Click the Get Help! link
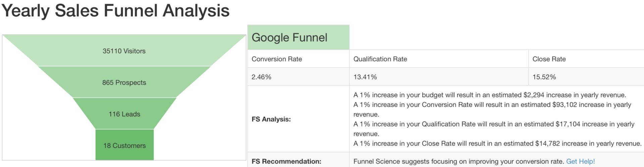 tap(580, 161)
